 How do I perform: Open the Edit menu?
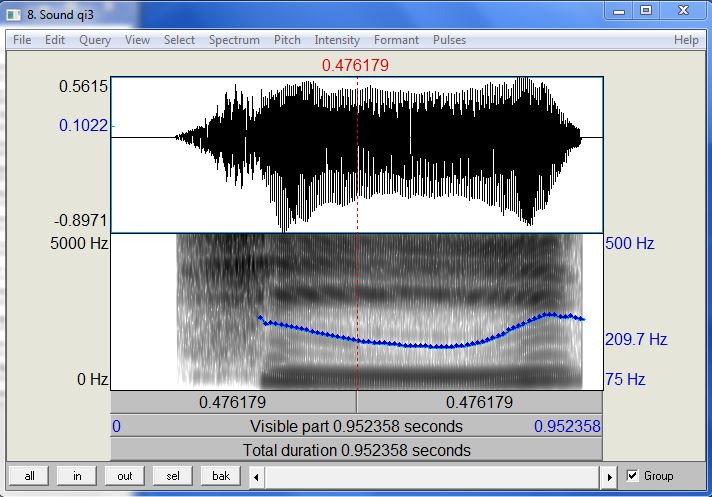(55, 40)
